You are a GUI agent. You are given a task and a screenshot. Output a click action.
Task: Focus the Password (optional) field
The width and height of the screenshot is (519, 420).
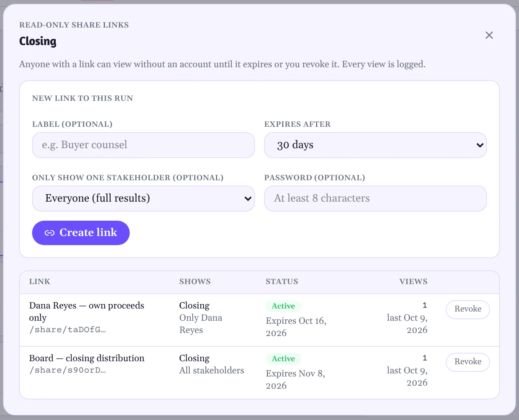tap(376, 199)
